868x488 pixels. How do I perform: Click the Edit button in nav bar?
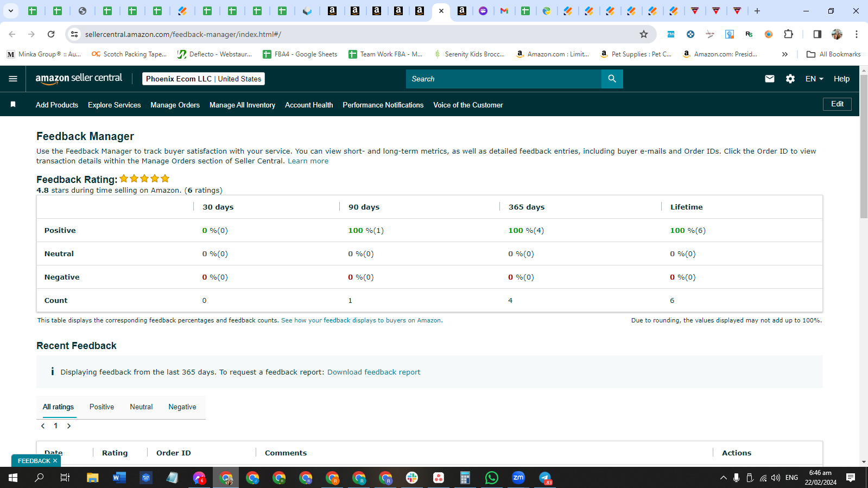click(x=837, y=104)
